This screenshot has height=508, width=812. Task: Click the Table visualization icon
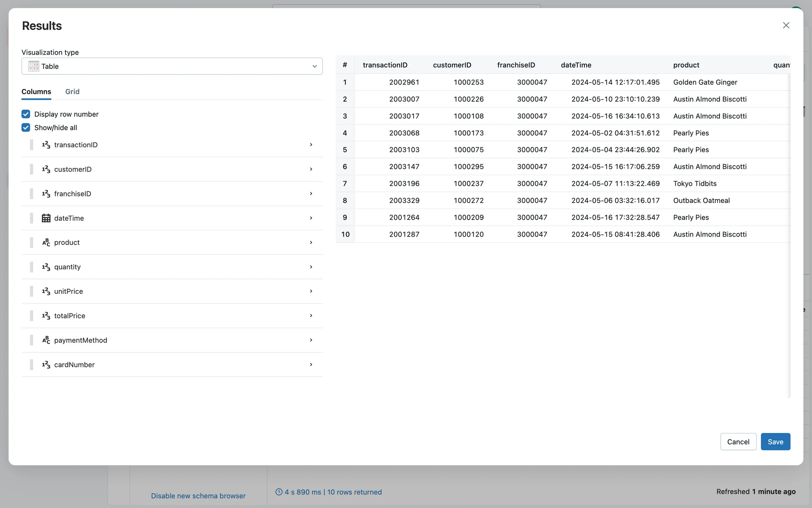pos(34,66)
